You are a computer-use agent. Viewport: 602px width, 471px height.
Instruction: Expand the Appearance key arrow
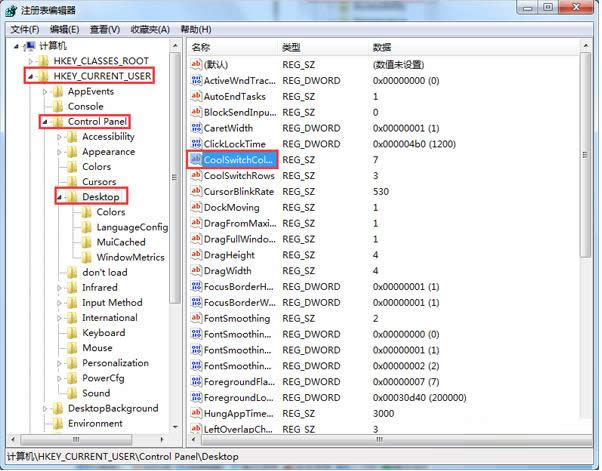coord(59,152)
